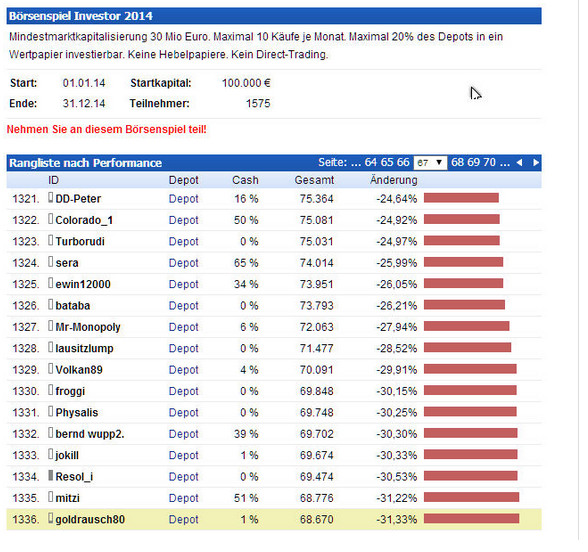Open the page number dropdown showing 67
The width and height of the screenshot is (588, 552).
coord(430,163)
